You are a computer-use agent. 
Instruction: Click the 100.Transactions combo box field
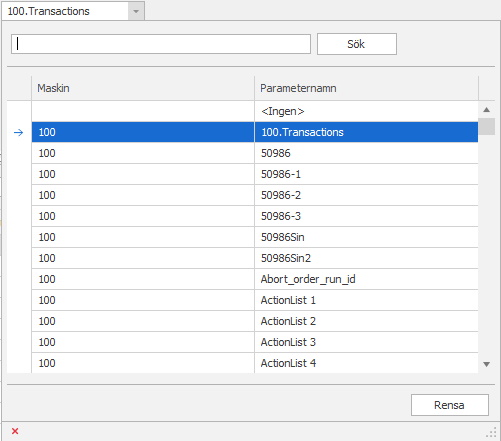click(65, 11)
